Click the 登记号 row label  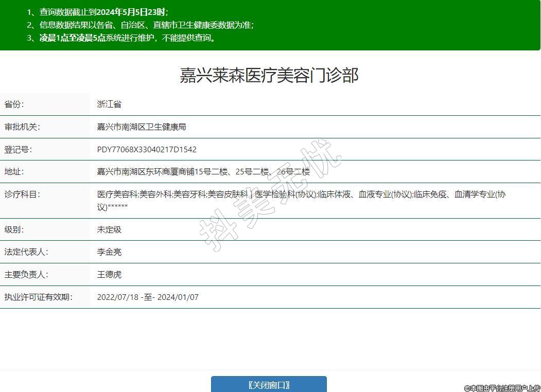click(x=18, y=149)
